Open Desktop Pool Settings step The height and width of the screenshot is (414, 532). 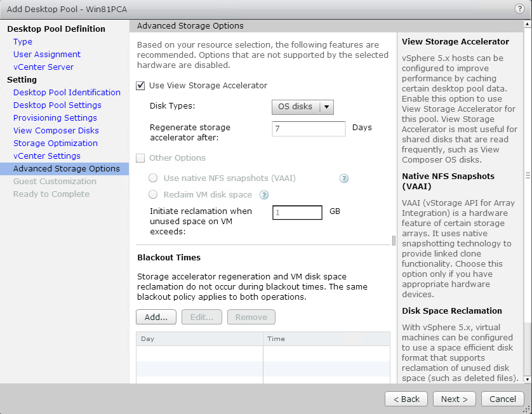57,105
